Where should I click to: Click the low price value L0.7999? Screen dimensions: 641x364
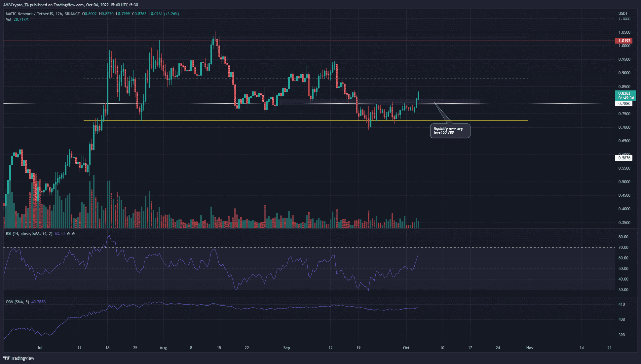point(123,14)
